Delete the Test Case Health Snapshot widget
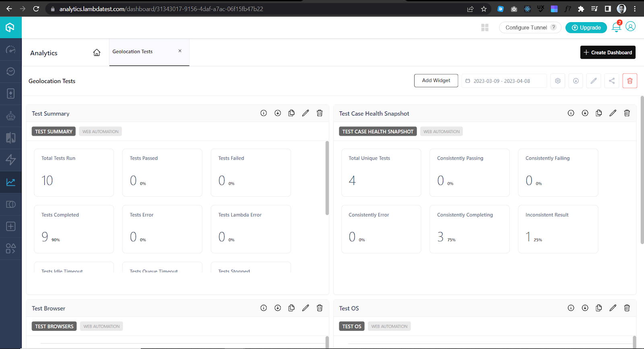This screenshot has height=349, width=644. [x=627, y=113]
